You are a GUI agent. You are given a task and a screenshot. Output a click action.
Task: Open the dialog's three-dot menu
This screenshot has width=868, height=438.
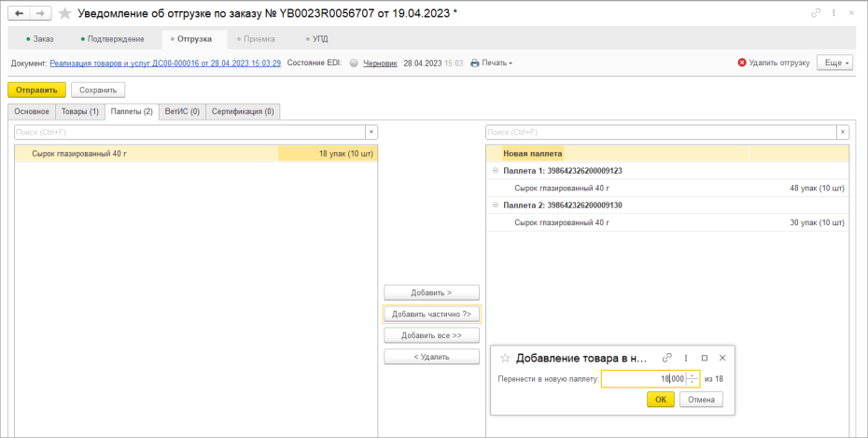point(686,359)
